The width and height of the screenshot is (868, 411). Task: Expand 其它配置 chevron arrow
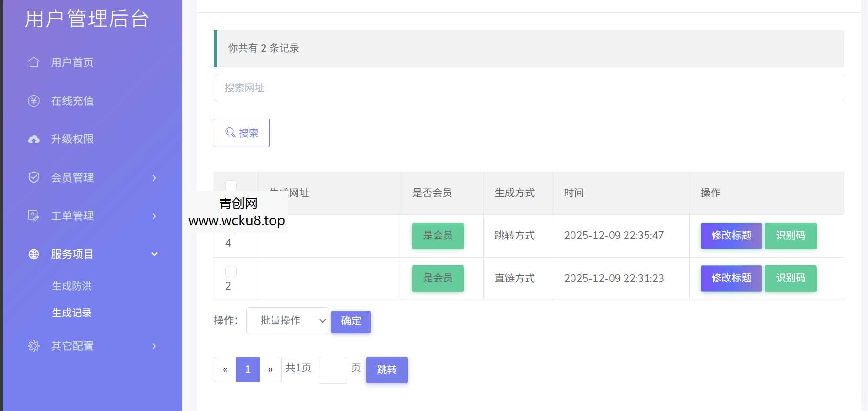tap(154, 346)
